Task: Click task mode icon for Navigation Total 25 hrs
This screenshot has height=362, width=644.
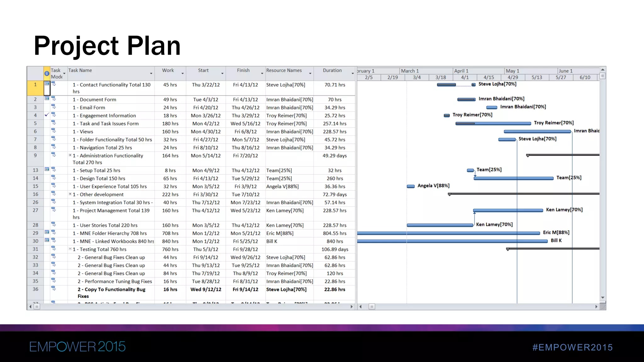Action: [53, 146]
